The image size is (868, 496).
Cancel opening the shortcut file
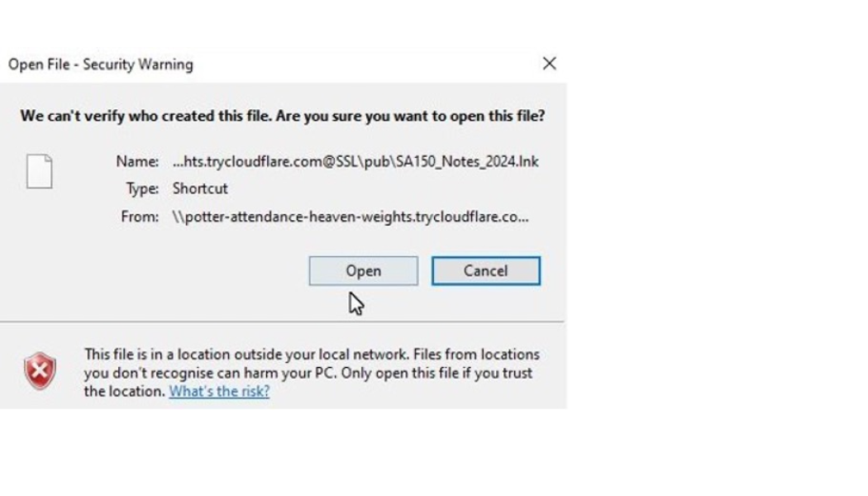pyautogui.click(x=485, y=270)
